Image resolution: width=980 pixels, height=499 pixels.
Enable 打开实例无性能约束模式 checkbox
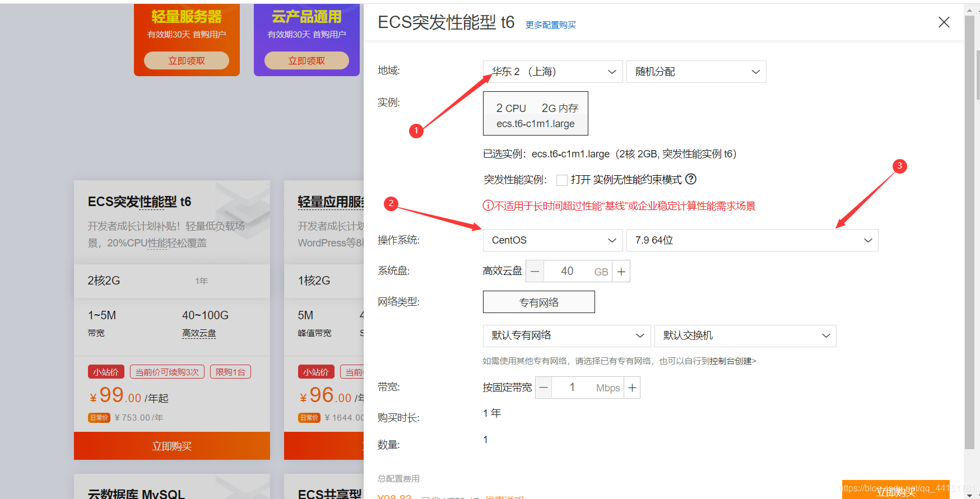click(x=561, y=180)
